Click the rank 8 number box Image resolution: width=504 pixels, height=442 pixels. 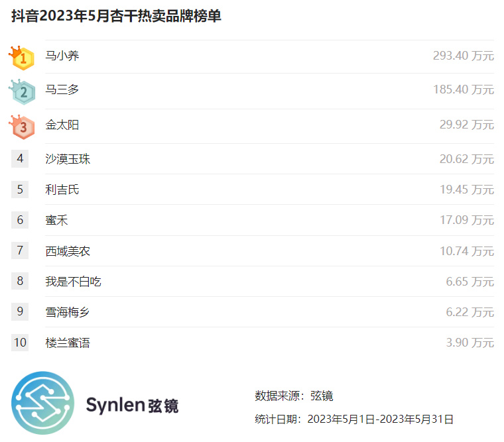(x=20, y=281)
